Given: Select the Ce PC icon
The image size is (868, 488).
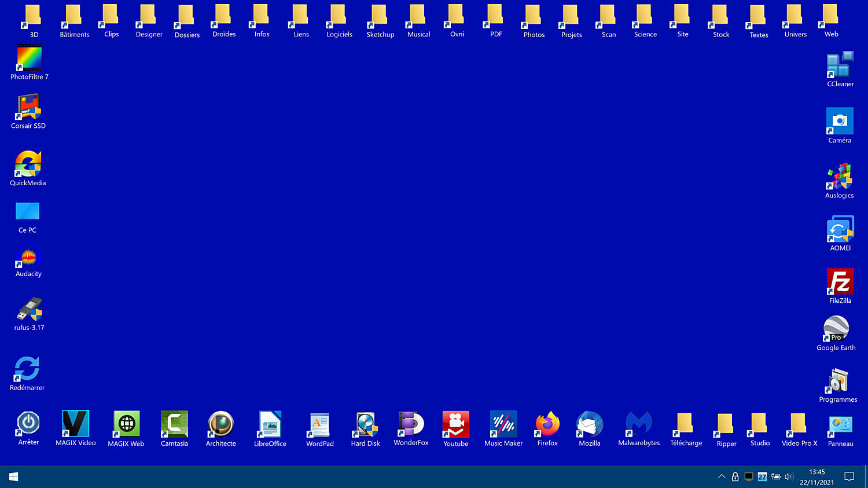Looking at the screenshot, I should point(27,212).
